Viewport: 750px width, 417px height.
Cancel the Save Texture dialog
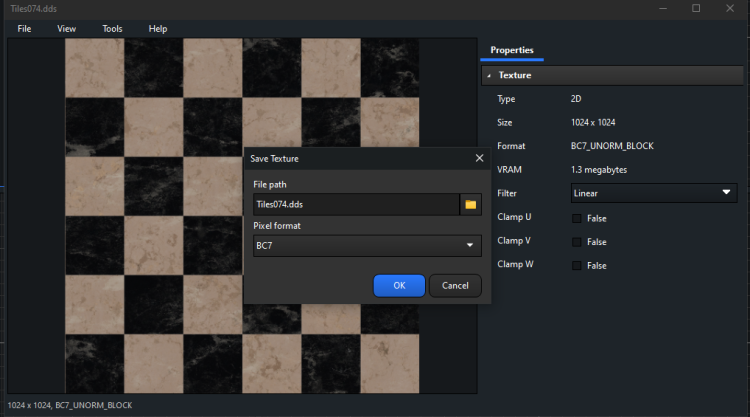455,286
